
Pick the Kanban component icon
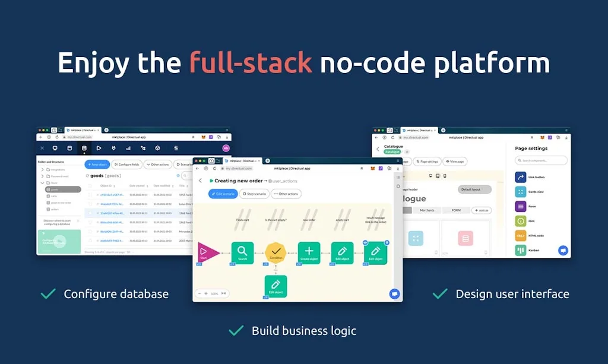coord(521,250)
